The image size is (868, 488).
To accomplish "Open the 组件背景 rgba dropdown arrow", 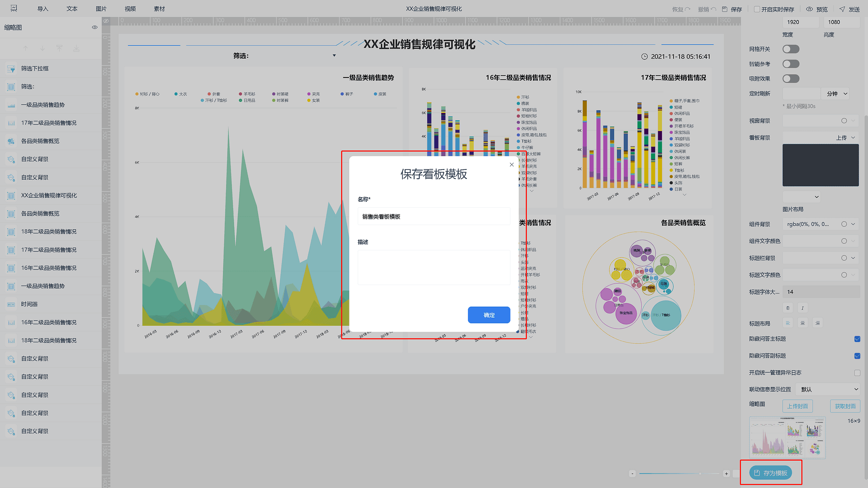I will (853, 224).
